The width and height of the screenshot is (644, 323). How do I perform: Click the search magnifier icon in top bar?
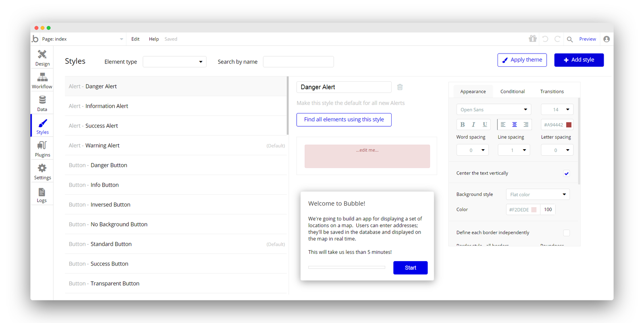click(x=570, y=39)
